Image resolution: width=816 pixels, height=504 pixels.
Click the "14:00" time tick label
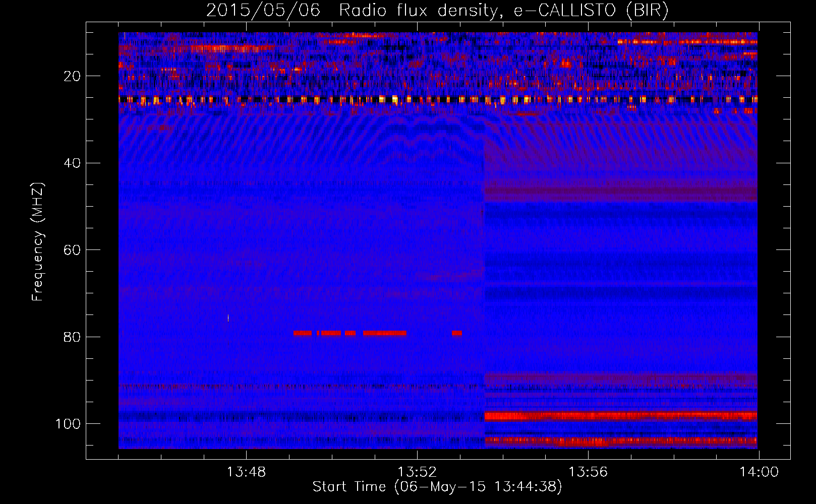[759, 472]
